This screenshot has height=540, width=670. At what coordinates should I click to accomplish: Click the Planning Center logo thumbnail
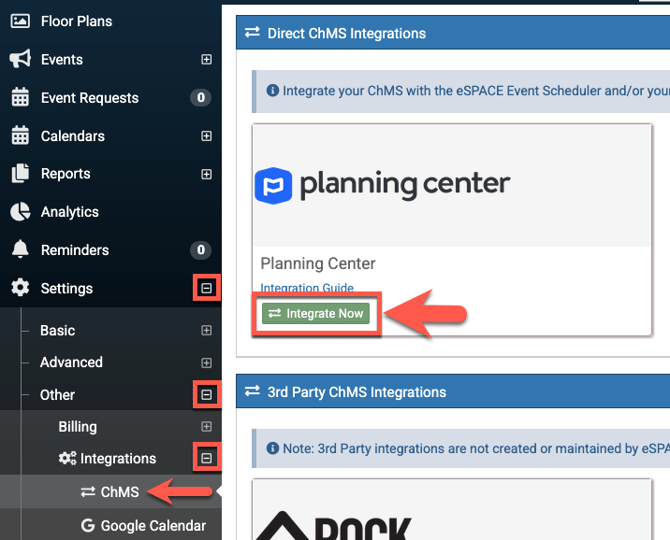pyautogui.click(x=384, y=185)
